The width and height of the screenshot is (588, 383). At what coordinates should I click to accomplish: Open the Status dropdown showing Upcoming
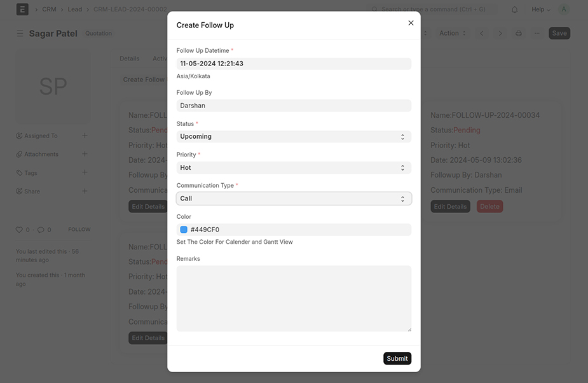pyautogui.click(x=294, y=137)
